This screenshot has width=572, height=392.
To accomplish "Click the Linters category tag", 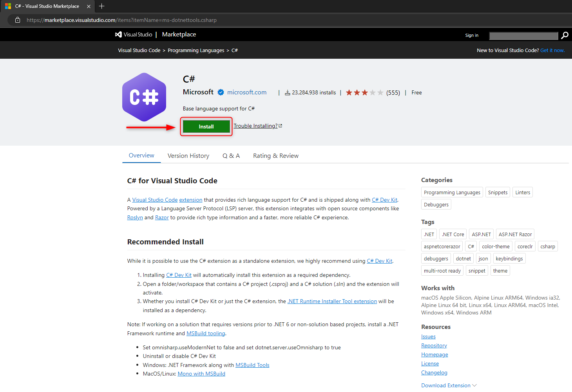I will pyautogui.click(x=523, y=192).
